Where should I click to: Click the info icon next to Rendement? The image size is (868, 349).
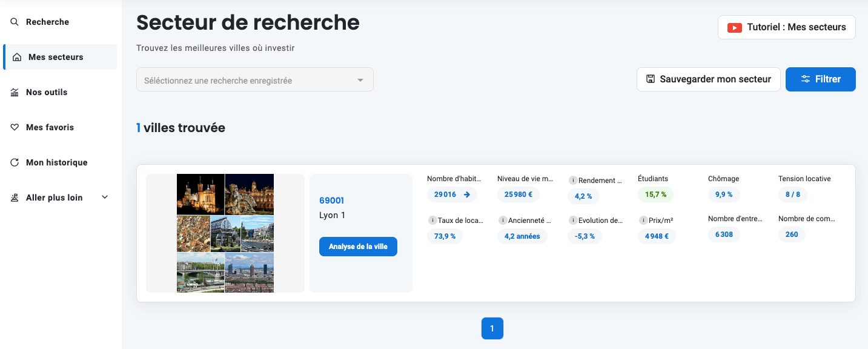pyautogui.click(x=572, y=181)
